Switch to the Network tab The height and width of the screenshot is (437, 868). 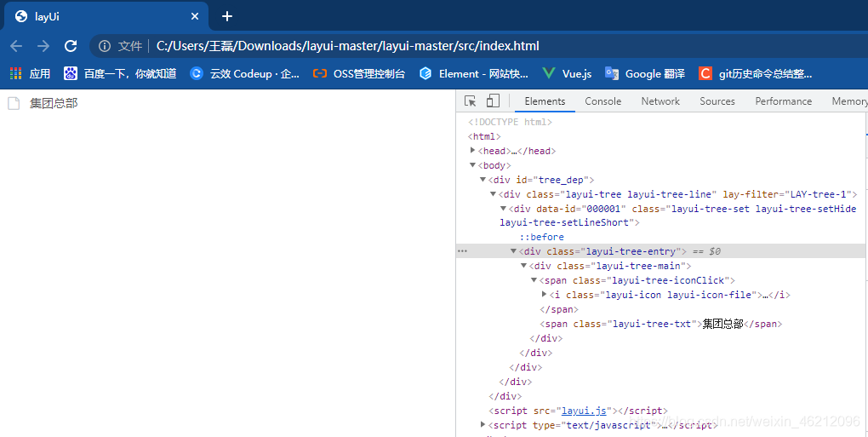660,101
